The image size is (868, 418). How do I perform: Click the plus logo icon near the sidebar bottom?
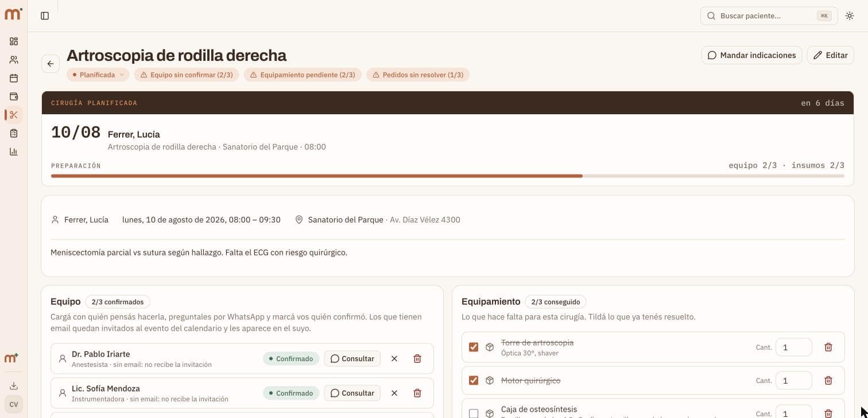tap(11, 358)
